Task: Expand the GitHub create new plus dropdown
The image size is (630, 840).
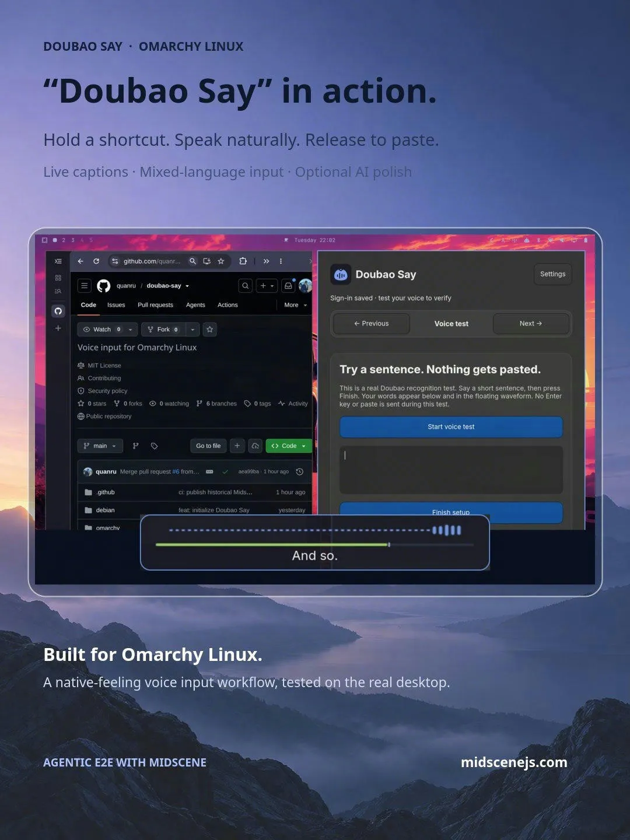Action: (x=267, y=286)
